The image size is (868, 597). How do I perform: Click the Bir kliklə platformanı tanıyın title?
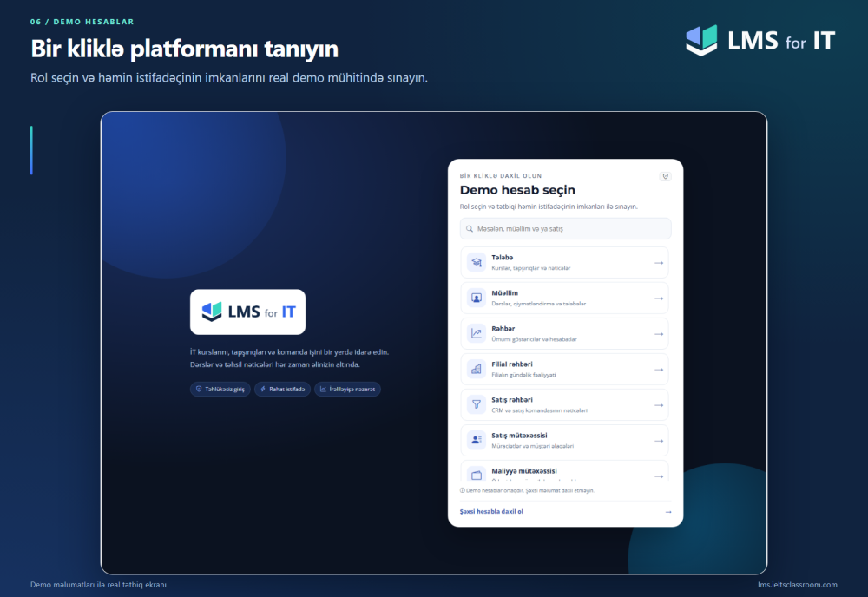184,49
